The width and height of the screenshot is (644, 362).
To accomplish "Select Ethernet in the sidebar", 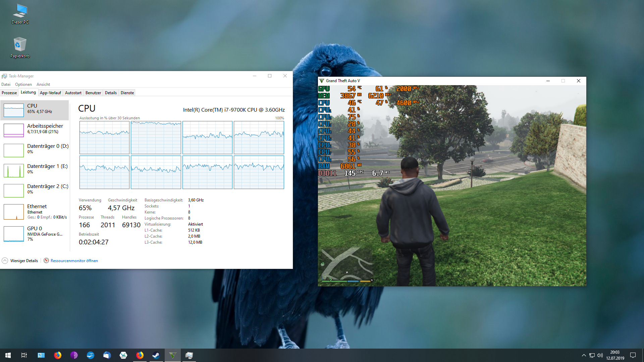I will (x=35, y=212).
